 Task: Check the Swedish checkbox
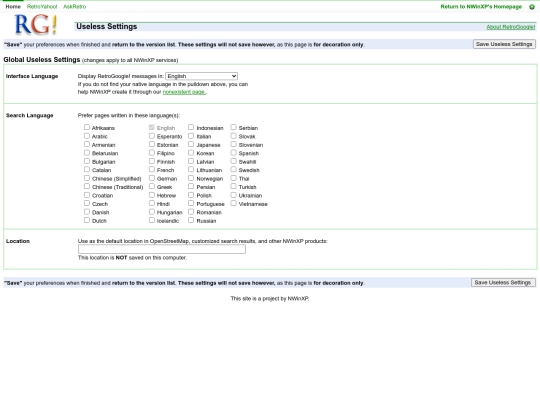(x=233, y=169)
